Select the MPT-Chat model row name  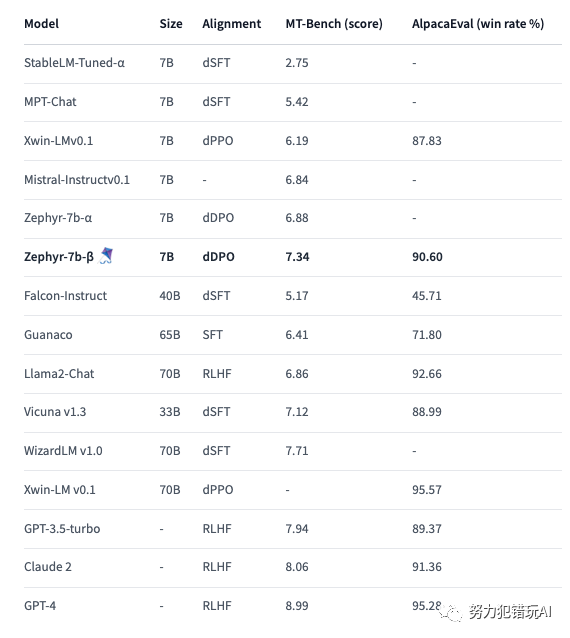(50, 101)
